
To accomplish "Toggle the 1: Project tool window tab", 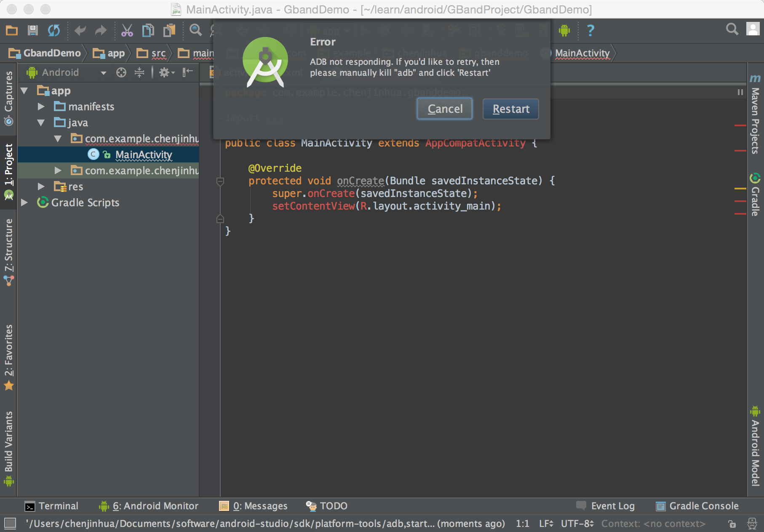I will click(x=8, y=172).
